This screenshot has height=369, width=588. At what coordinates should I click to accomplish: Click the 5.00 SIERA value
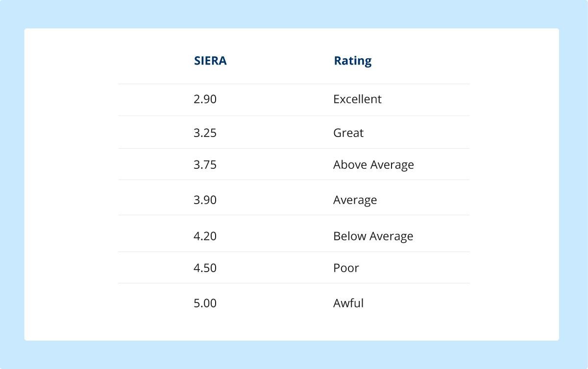coord(205,303)
